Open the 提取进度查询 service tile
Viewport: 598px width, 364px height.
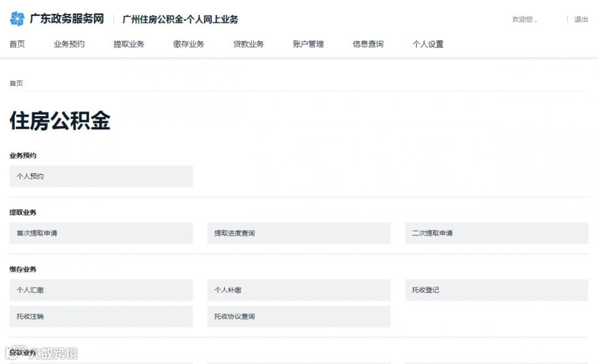coord(298,233)
